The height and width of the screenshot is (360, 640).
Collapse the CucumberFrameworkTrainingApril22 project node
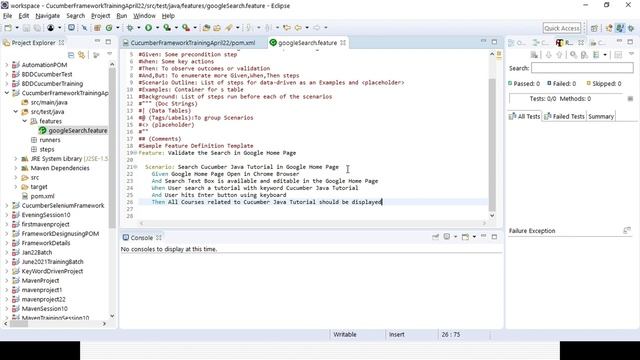[x=7, y=93]
